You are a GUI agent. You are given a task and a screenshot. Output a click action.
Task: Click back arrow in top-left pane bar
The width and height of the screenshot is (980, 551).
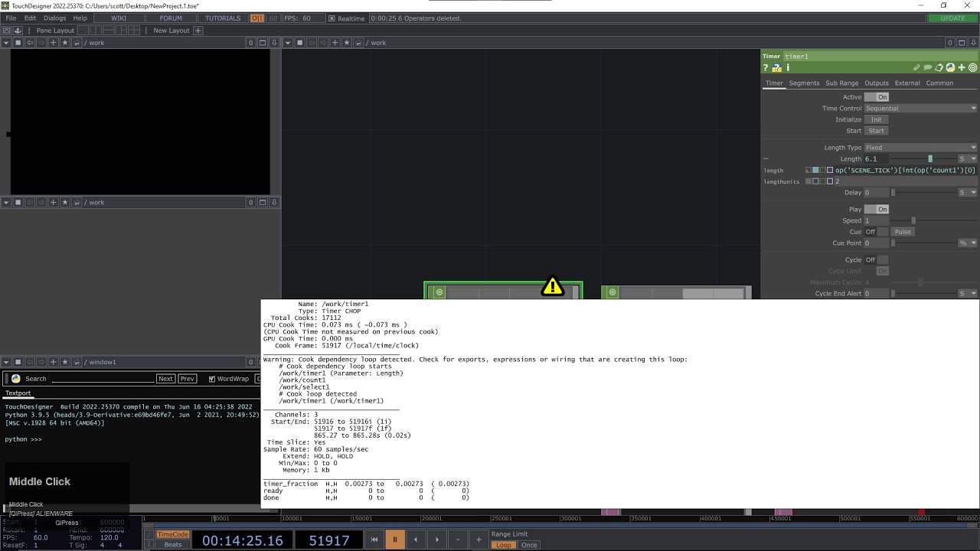click(x=30, y=43)
